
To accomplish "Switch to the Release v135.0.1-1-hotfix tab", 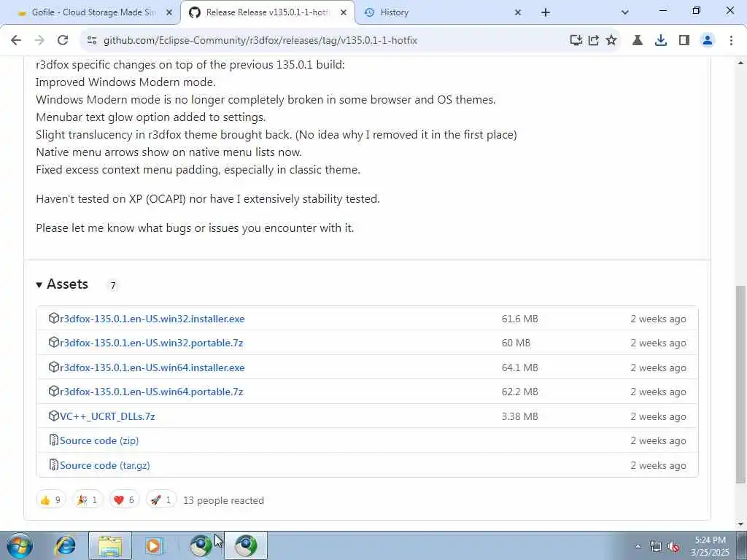I will tap(268, 12).
